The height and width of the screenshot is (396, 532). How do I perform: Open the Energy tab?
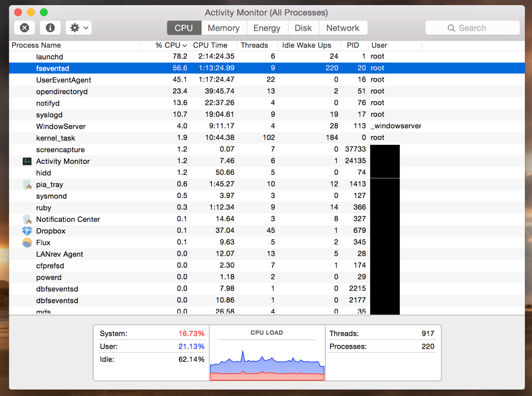coord(267,28)
